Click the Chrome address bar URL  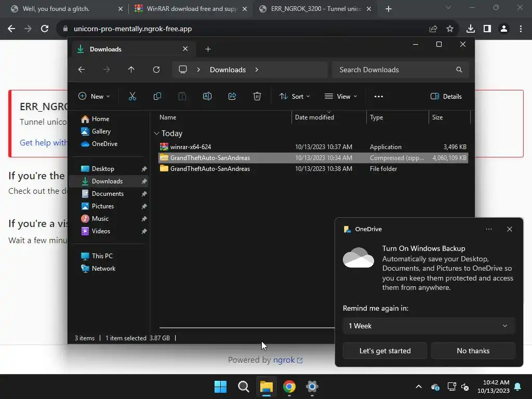(132, 29)
